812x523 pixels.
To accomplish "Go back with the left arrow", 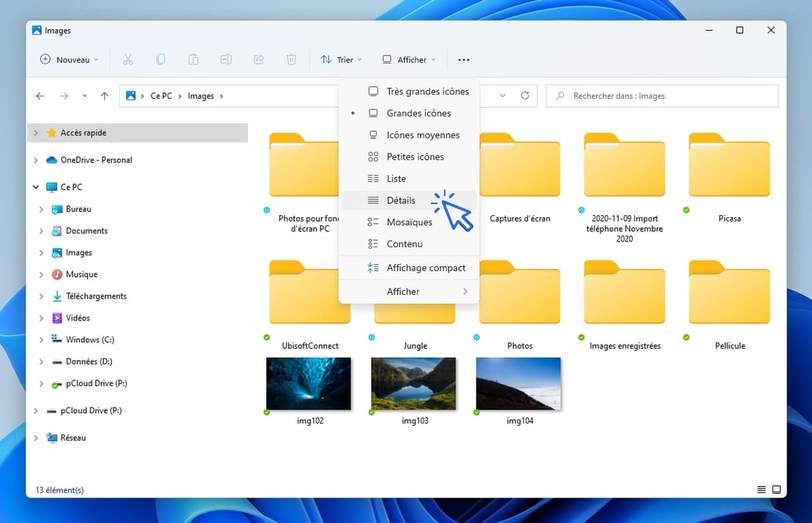I will (x=40, y=96).
